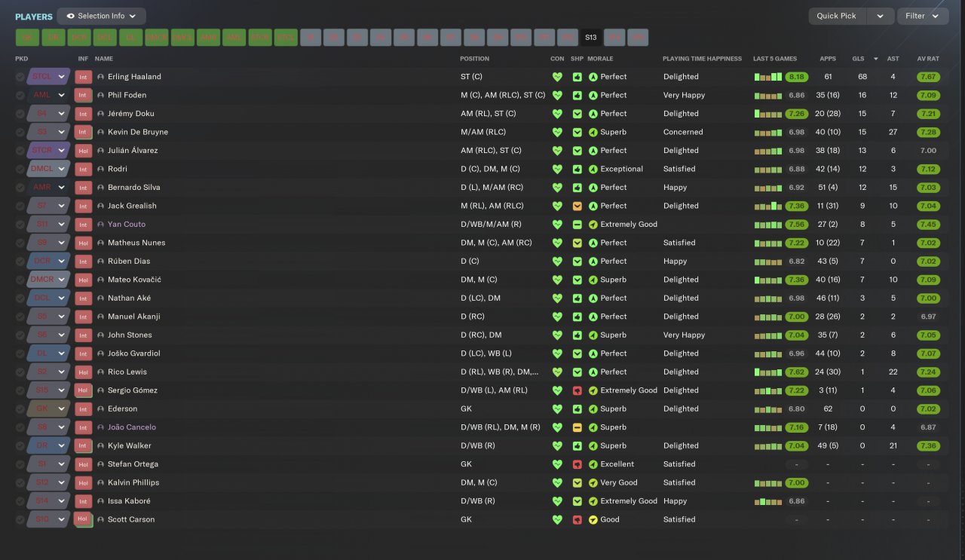965x560 pixels.
Task: Click John Stones's match sharpness icon
Action: (577, 335)
